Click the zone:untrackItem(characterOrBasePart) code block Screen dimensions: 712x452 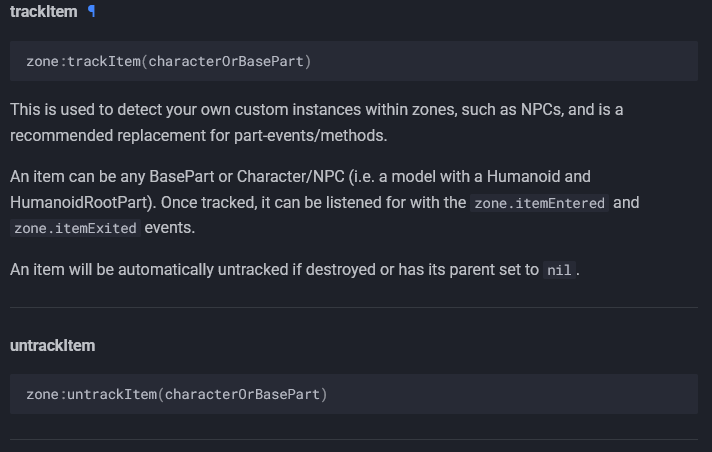tap(354, 394)
